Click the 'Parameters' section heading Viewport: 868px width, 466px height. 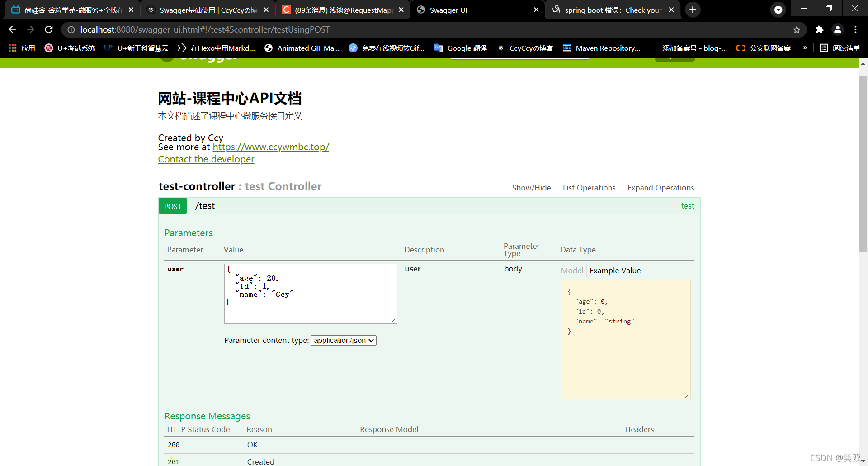pyautogui.click(x=188, y=233)
